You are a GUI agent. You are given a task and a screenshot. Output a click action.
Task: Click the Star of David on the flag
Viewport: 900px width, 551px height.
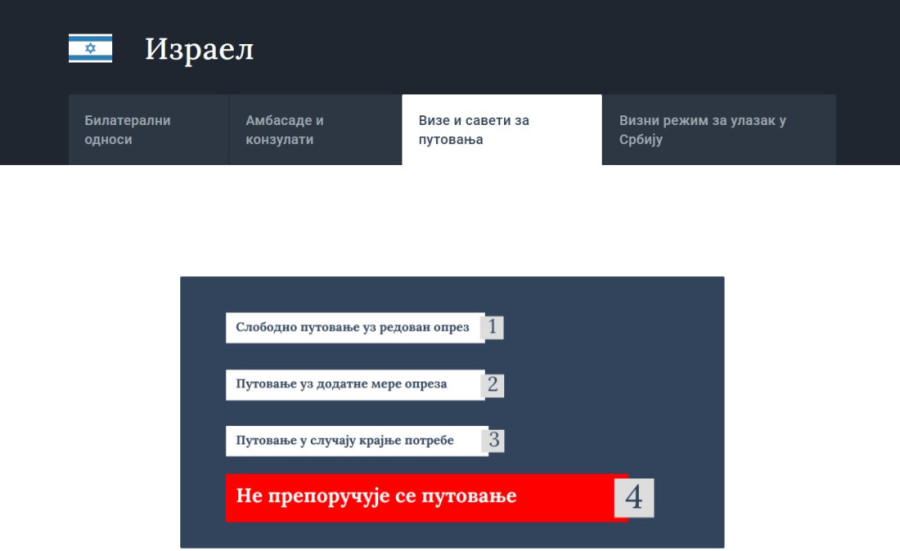90,48
